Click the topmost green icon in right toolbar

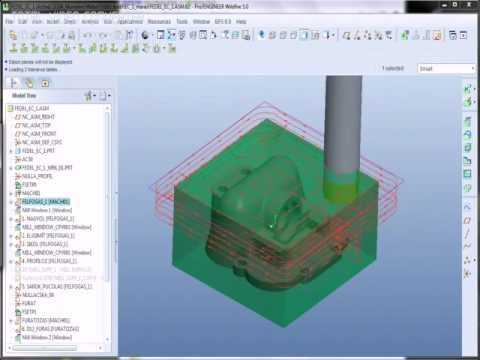468,89
